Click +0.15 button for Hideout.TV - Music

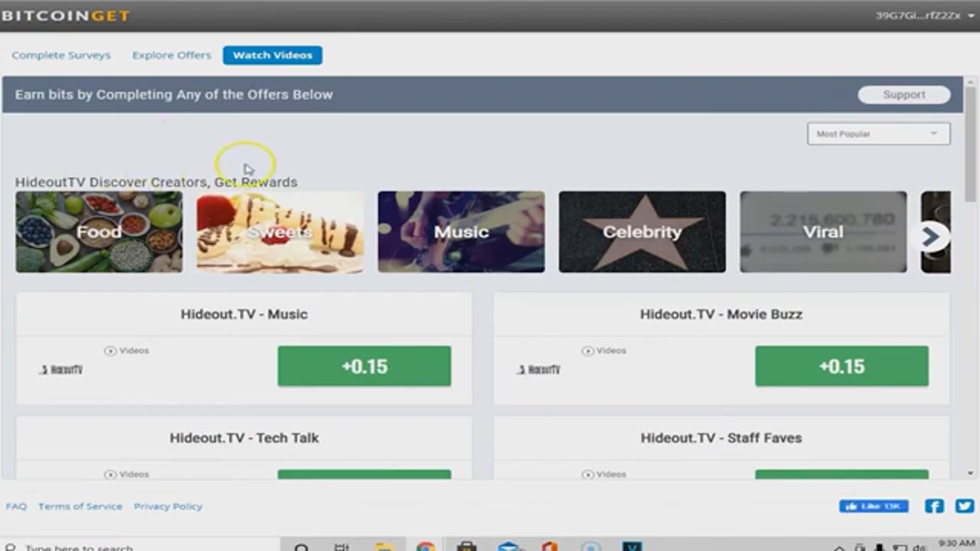pyautogui.click(x=364, y=367)
